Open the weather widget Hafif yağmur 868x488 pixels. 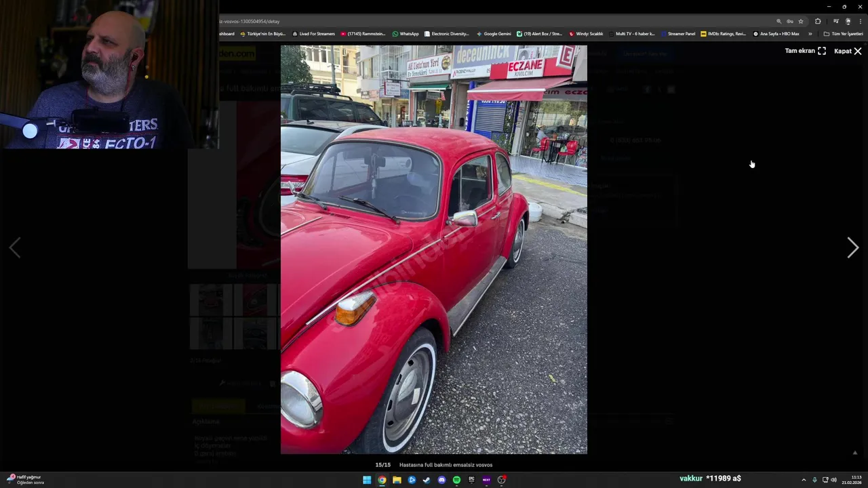(x=25, y=480)
